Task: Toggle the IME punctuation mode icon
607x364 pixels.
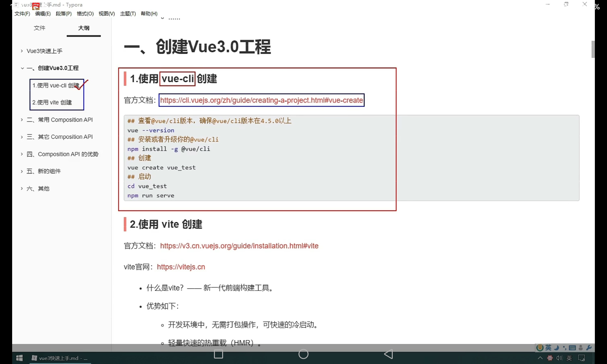Action: (x=565, y=348)
